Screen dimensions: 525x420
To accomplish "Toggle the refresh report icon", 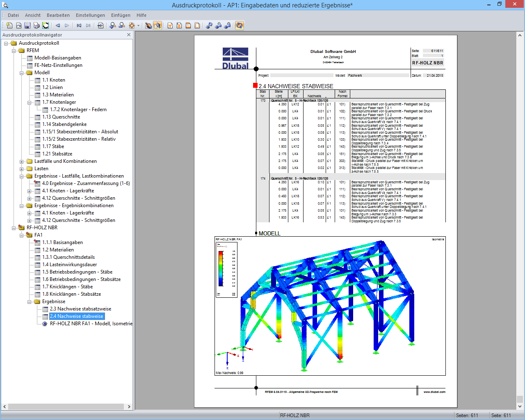I will (x=240, y=25).
